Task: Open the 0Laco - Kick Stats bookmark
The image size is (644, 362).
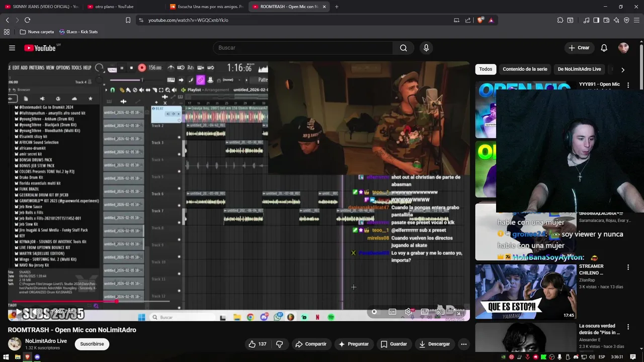Action: pyautogui.click(x=78, y=32)
